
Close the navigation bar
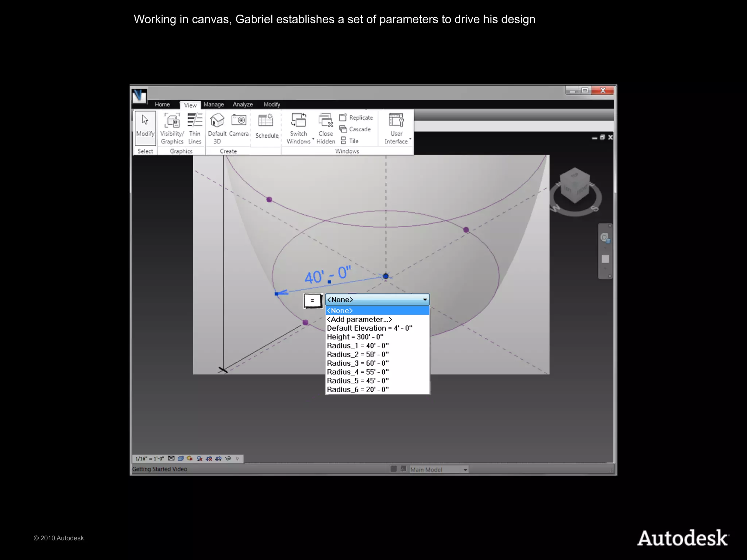[x=609, y=226]
